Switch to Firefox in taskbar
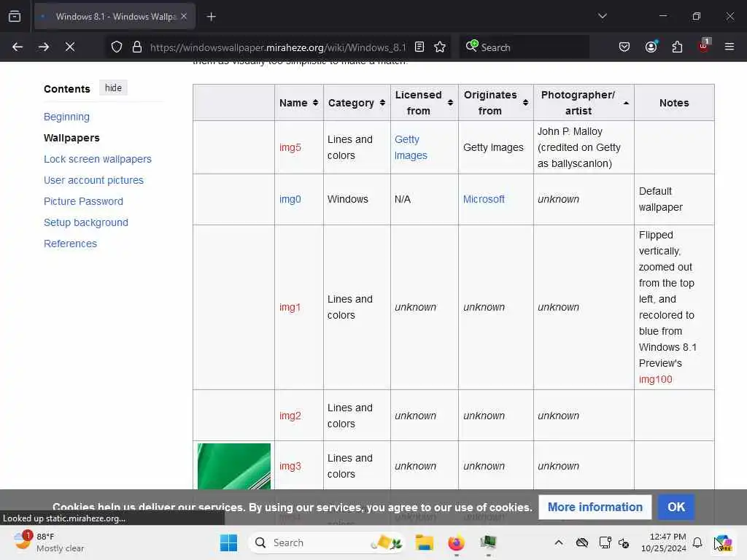747x560 pixels. (x=457, y=542)
